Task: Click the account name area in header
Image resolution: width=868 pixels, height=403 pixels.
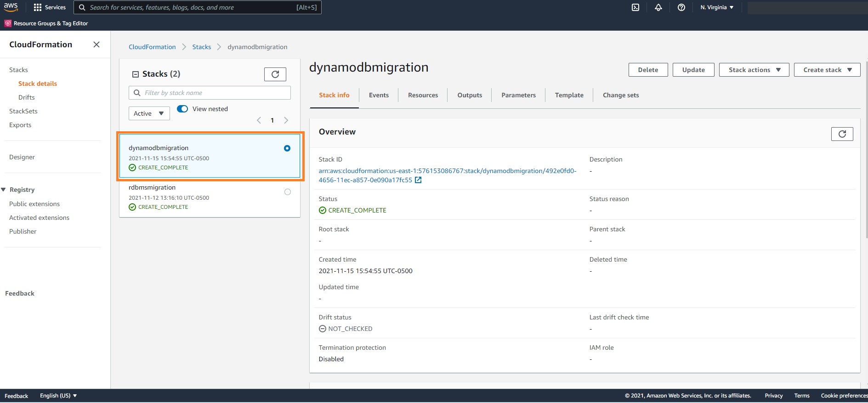Action: tap(807, 7)
